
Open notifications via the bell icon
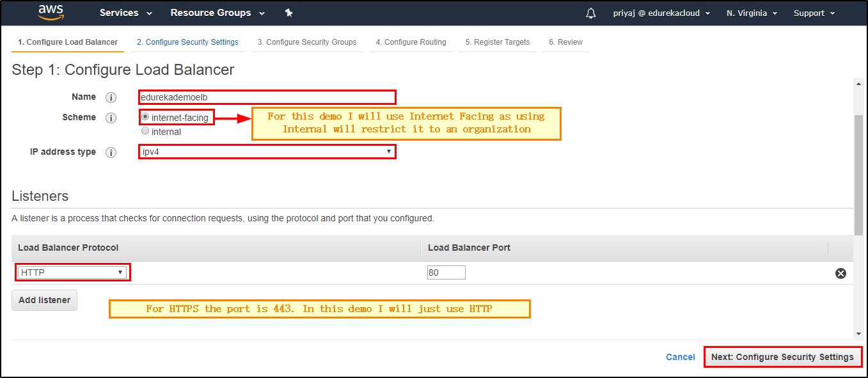(590, 13)
